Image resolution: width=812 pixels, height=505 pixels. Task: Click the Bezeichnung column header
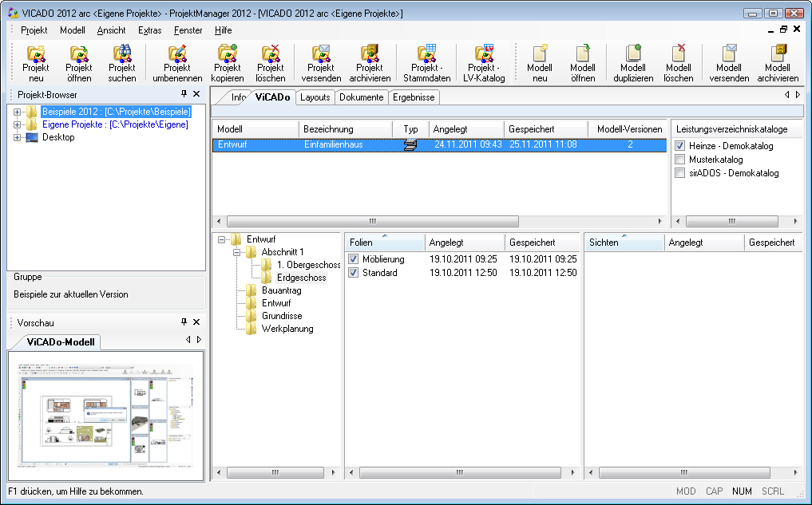point(346,129)
